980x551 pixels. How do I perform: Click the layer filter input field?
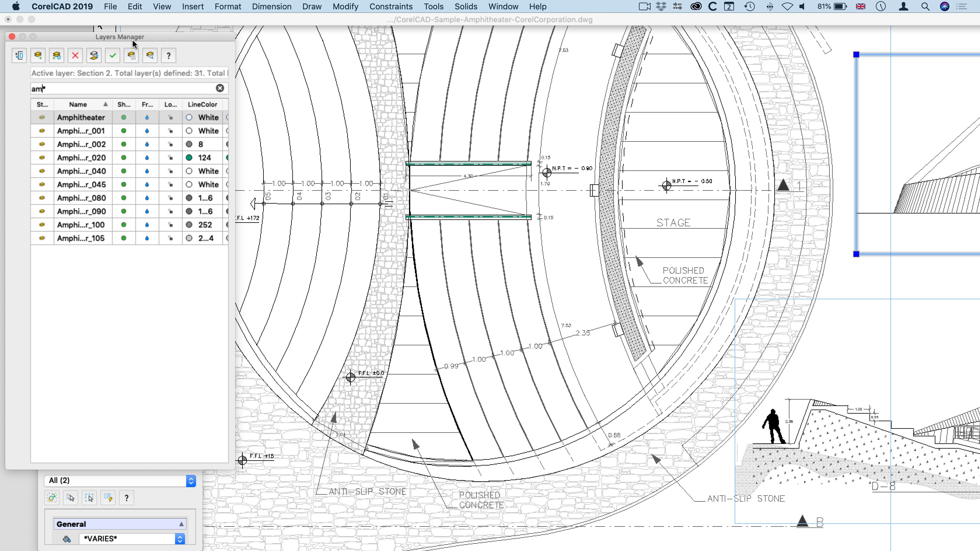(122, 89)
